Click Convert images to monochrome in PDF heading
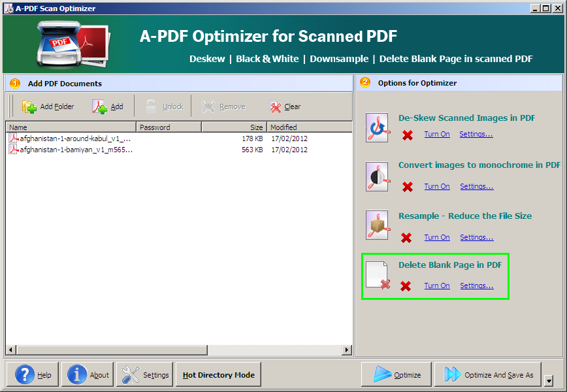Image resolution: width=567 pixels, height=392 pixels. click(479, 165)
